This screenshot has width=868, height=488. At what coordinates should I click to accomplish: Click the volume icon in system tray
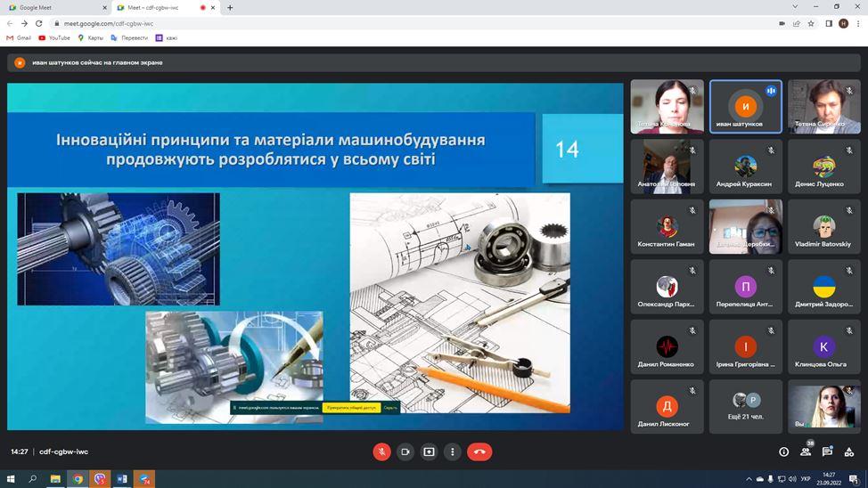click(792, 479)
